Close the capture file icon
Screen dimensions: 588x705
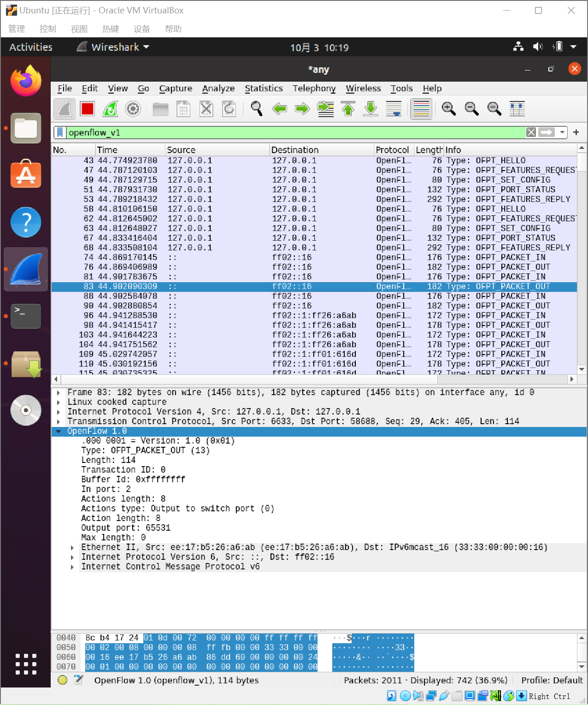[x=206, y=109]
